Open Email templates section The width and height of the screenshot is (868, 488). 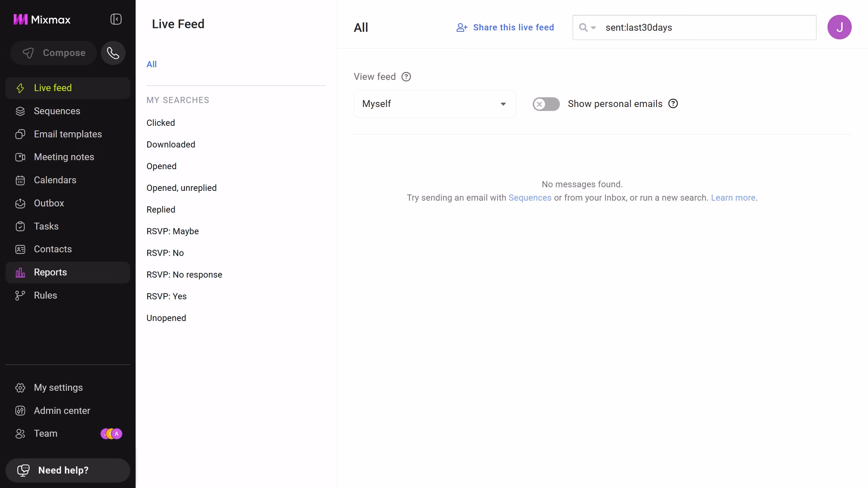(x=68, y=134)
